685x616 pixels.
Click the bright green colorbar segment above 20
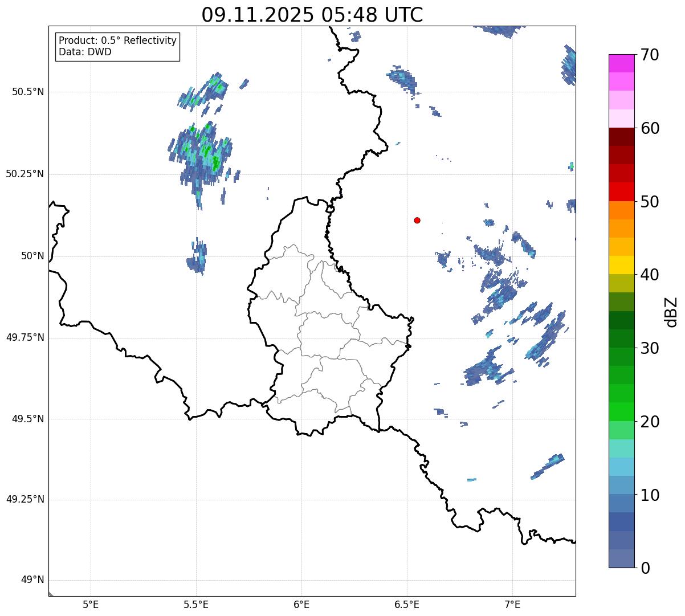(622, 412)
